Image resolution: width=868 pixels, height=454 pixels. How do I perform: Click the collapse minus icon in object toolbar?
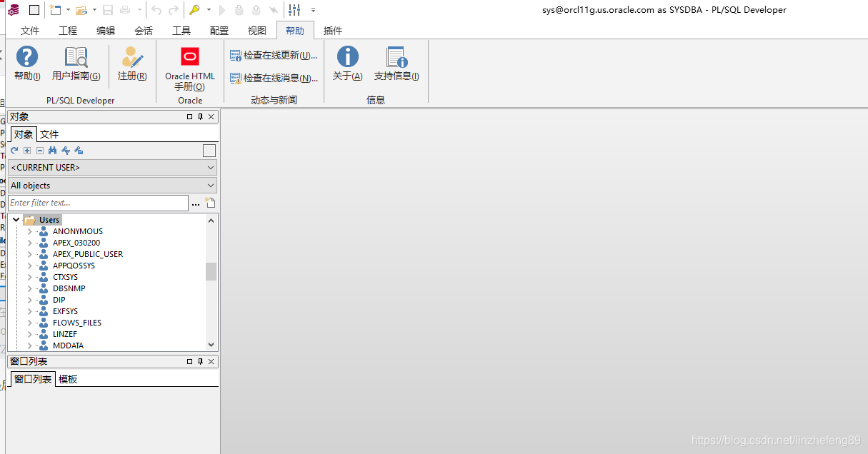(x=40, y=151)
